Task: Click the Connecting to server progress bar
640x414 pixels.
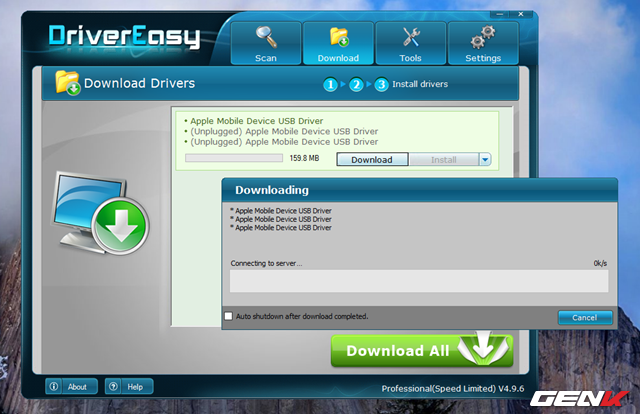Action: click(418, 281)
